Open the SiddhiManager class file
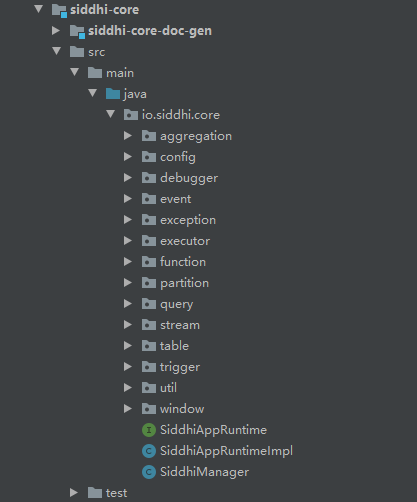 pyautogui.click(x=204, y=472)
